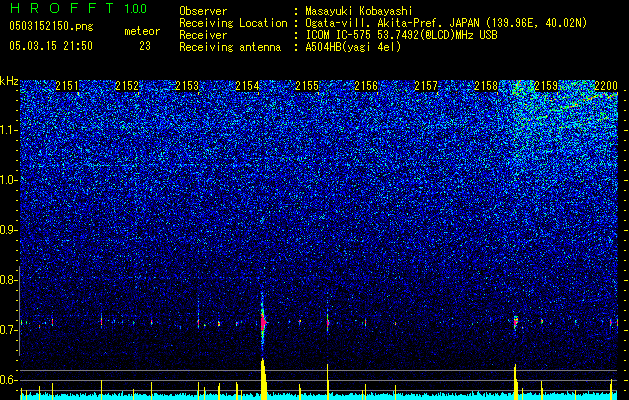Click the 2154 time axis label

point(247,86)
